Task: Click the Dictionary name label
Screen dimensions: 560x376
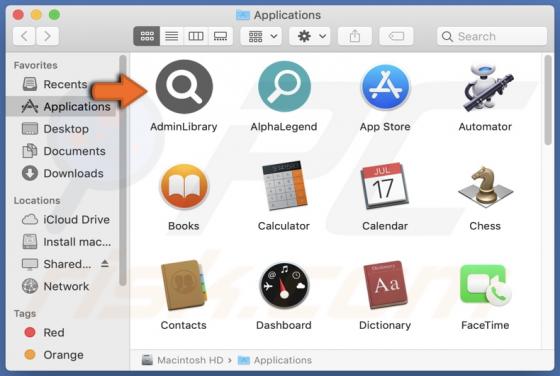Action: pos(385,325)
